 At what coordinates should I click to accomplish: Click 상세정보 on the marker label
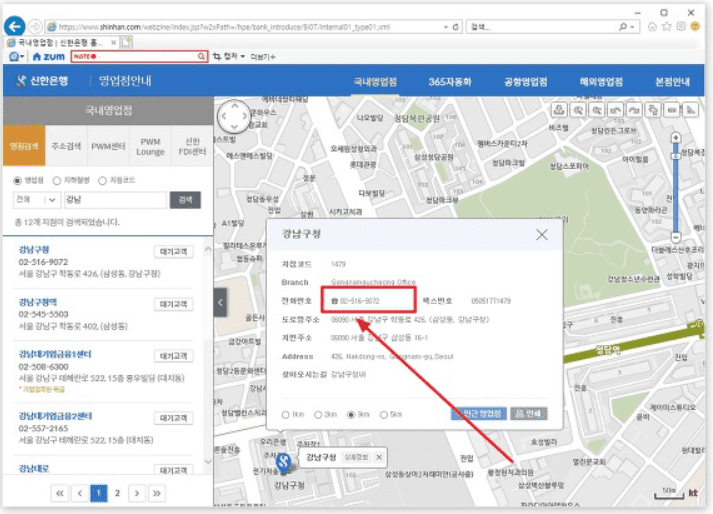356,457
